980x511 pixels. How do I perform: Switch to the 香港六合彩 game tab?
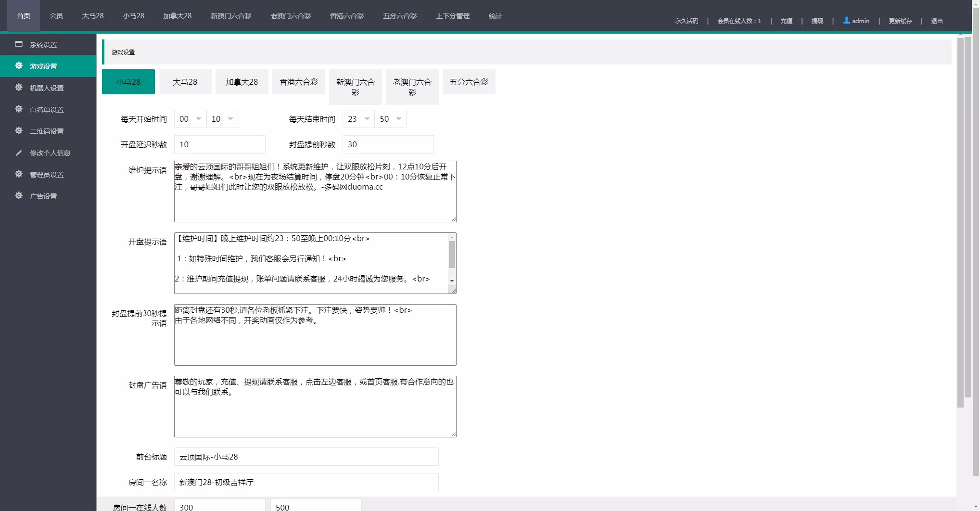pos(298,82)
